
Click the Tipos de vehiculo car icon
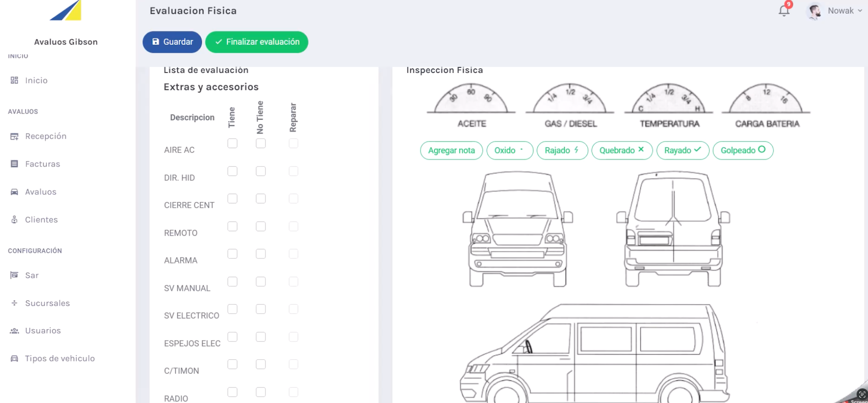[15, 359]
